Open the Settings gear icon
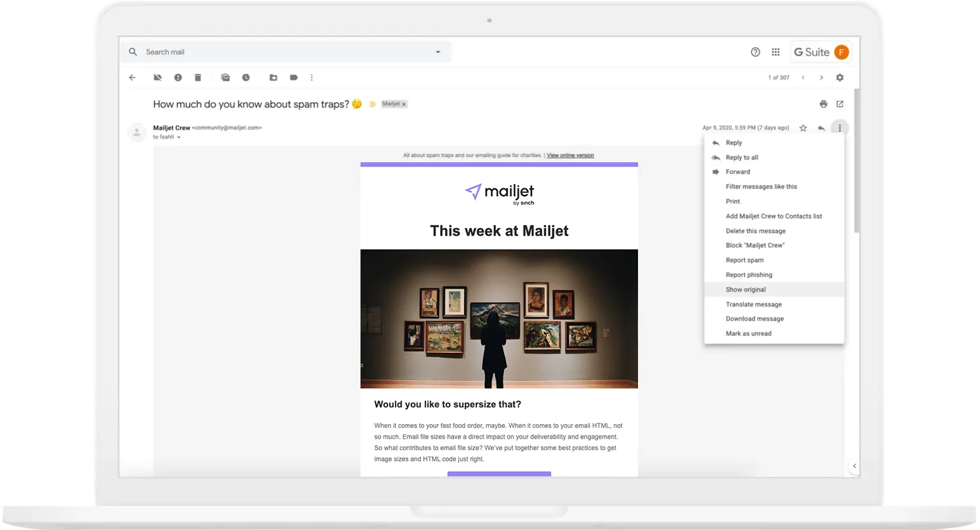The image size is (980, 530). (840, 77)
